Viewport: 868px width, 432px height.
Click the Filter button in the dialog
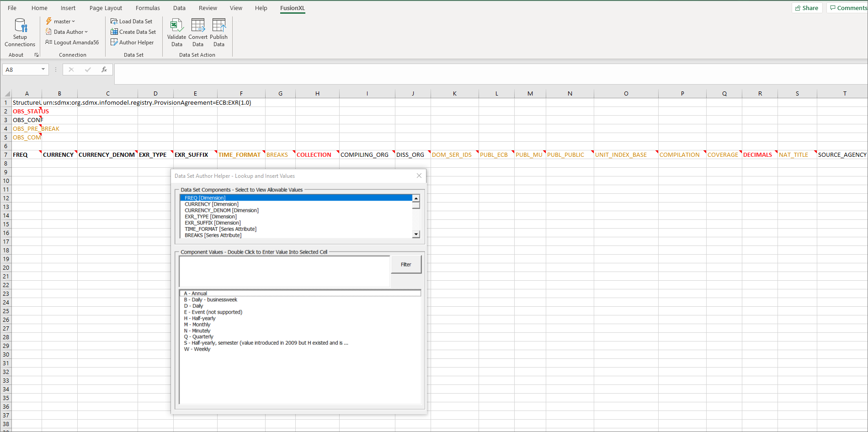click(x=406, y=264)
